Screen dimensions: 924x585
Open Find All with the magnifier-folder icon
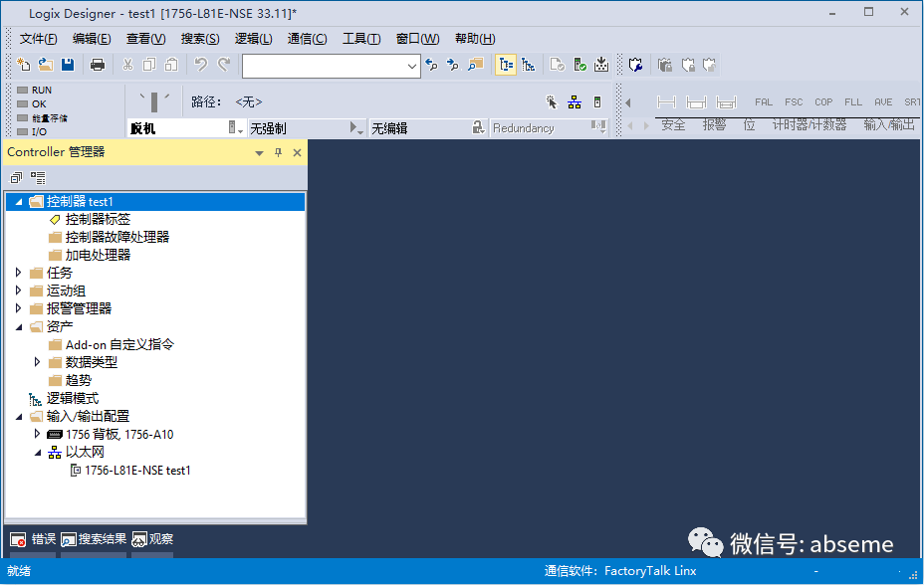tap(475, 65)
